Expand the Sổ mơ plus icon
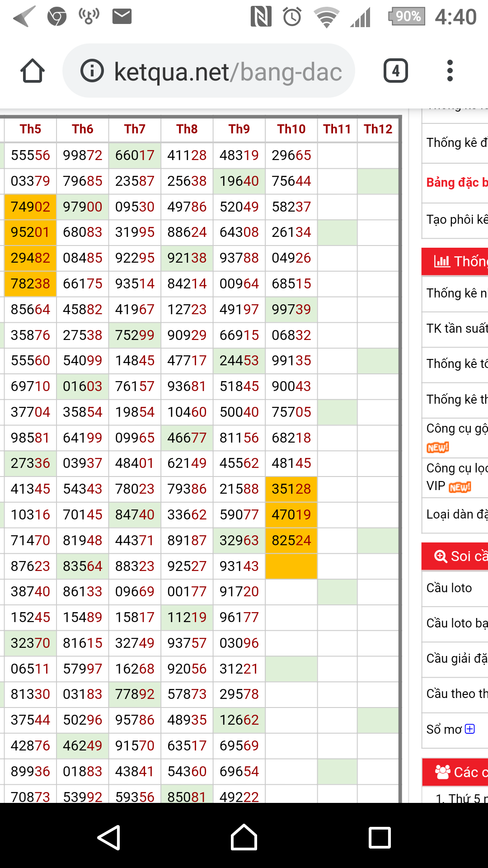The image size is (488, 868). point(470,729)
